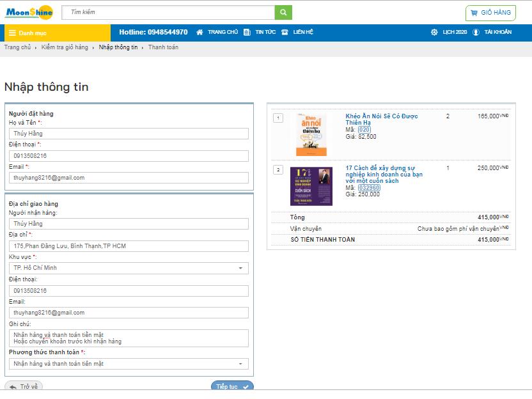The height and width of the screenshot is (399, 532).
Task: Open Khéo Ăn Nói book cover thumbnail
Action: pos(311,134)
